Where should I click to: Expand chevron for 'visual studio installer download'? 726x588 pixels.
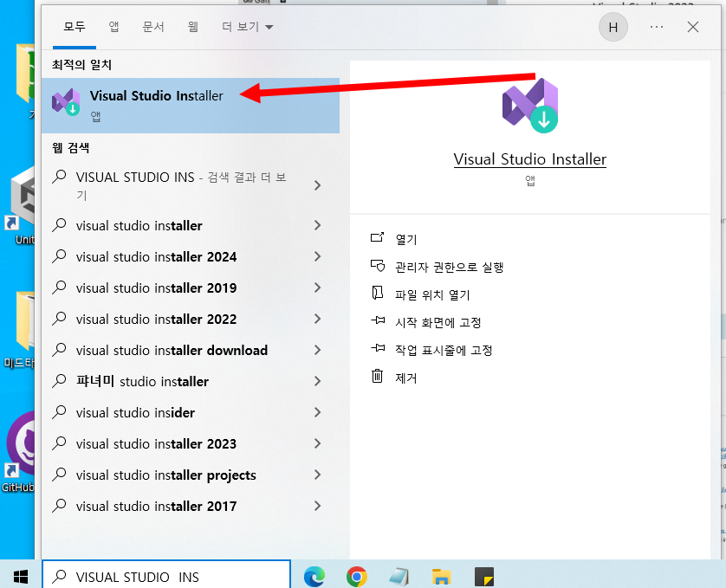point(318,350)
